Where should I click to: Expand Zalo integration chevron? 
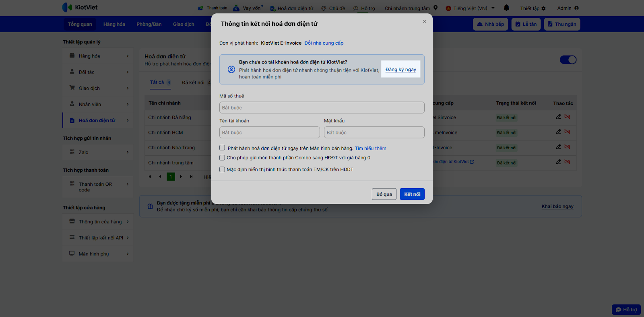(128, 152)
